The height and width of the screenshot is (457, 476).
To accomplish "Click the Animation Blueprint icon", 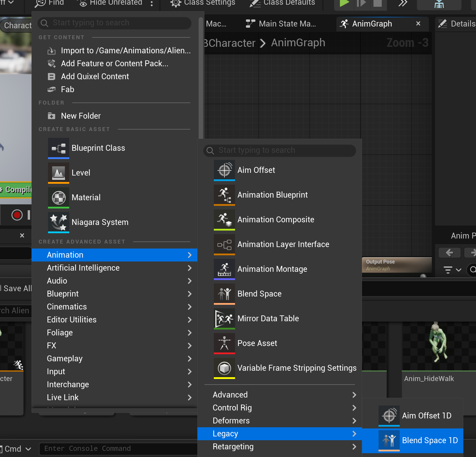I will pyautogui.click(x=224, y=195).
